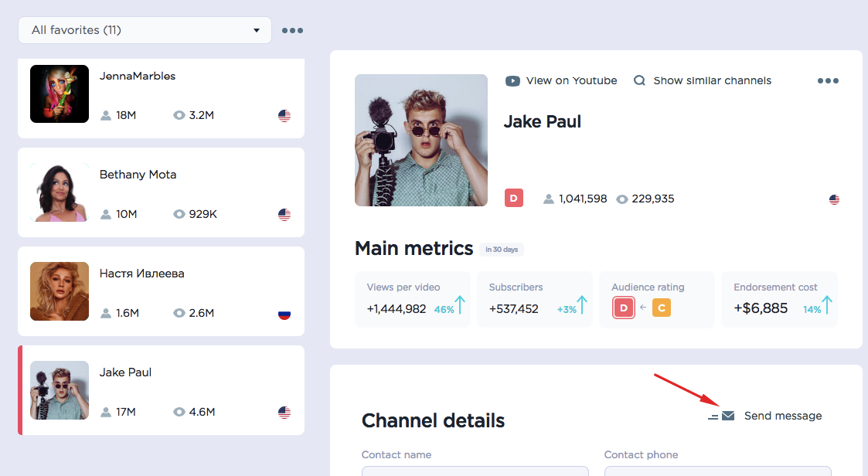
Task: Click Russian flag on Настя Ивлеева card
Action: click(x=284, y=314)
